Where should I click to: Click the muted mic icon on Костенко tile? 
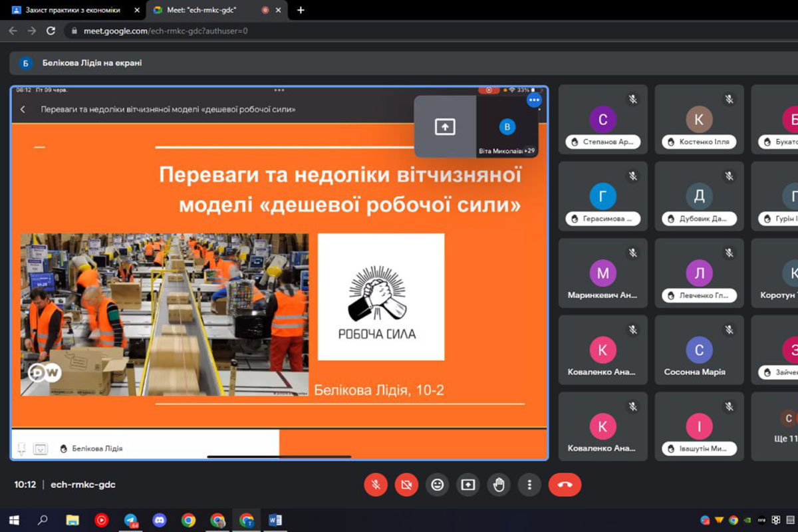pyautogui.click(x=730, y=99)
